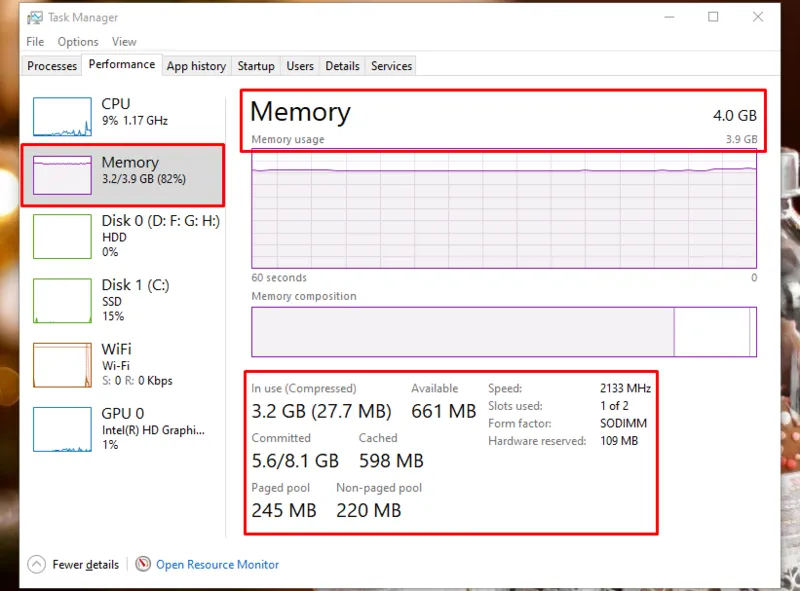Open Disk 1 (C:) SSD performance graph
800x591 pixels.
[62, 300]
